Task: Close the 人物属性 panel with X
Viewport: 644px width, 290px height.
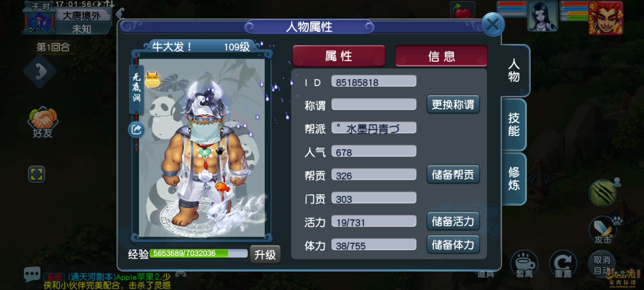Action: pyautogui.click(x=493, y=25)
